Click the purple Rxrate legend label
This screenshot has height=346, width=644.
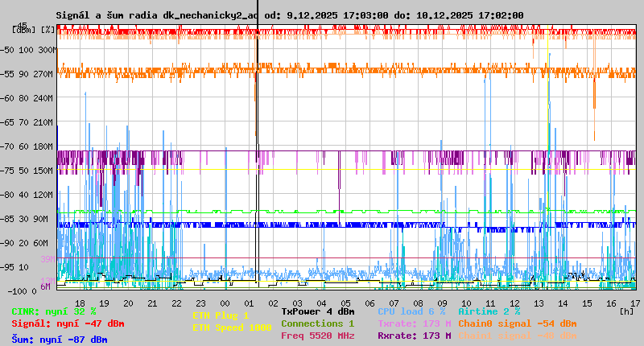tap(414, 336)
